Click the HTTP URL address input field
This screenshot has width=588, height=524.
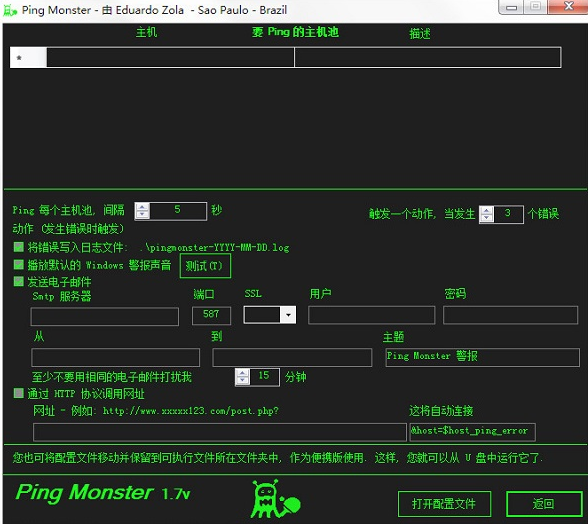[220, 432]
